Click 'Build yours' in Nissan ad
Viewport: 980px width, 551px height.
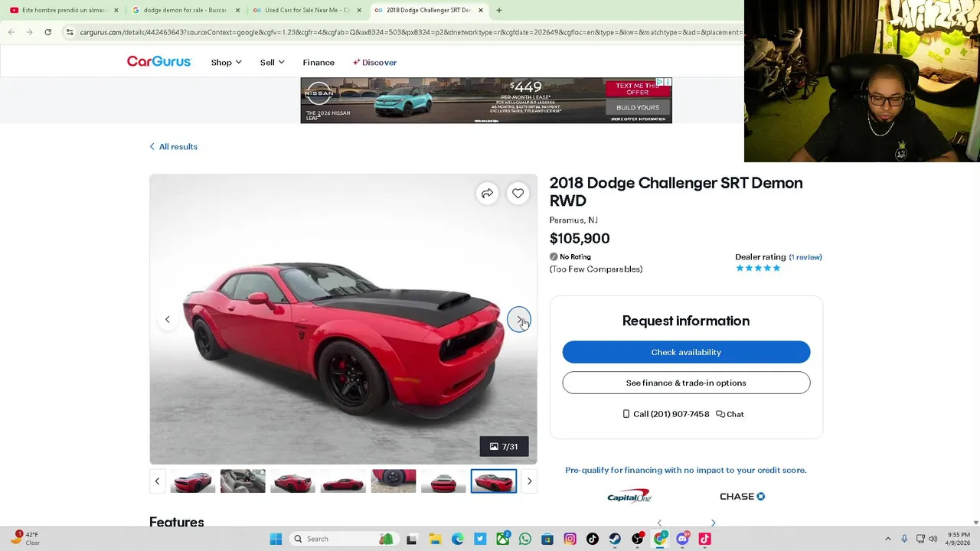click(637, 108)
